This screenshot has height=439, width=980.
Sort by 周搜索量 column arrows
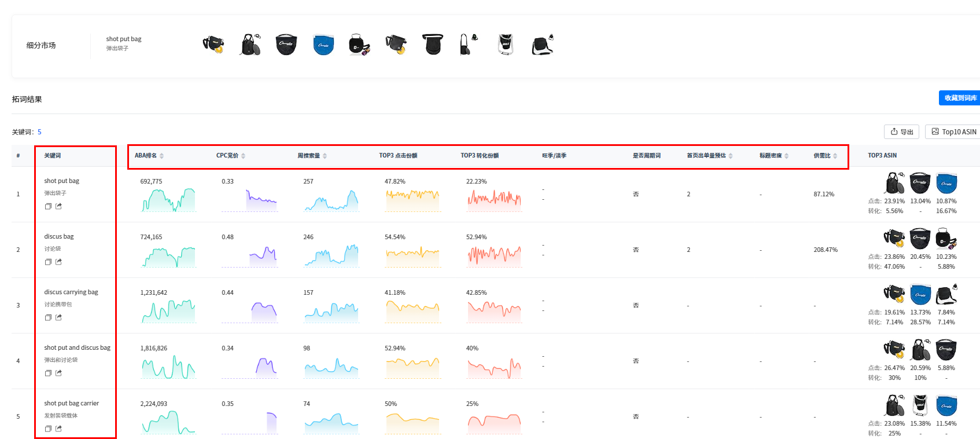pyautogui.click(x=325, y=156)
